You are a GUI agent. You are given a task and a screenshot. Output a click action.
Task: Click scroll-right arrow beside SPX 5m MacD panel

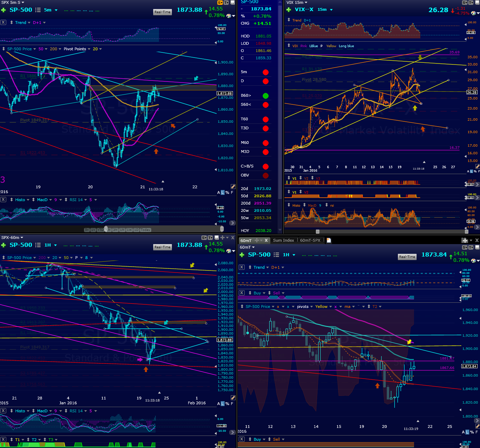click(x=233, y=223)
